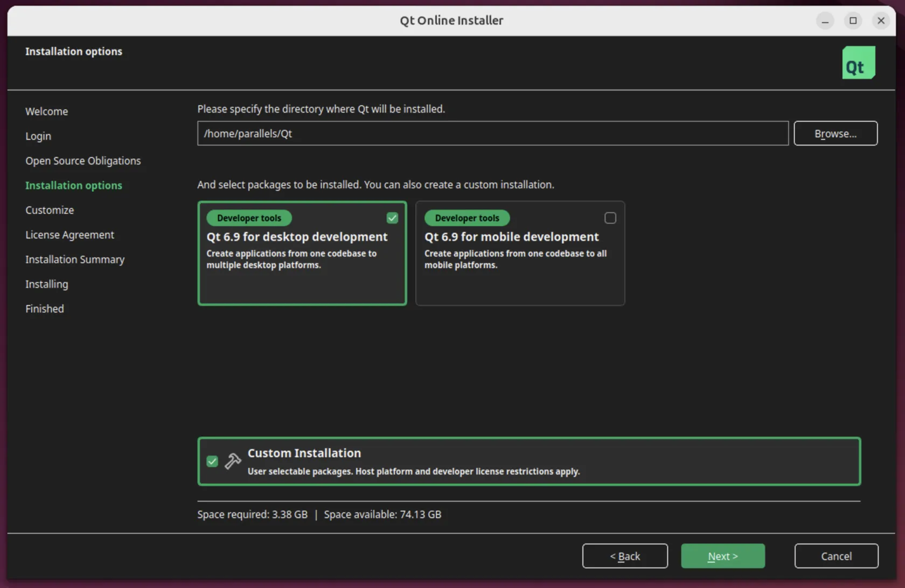This screenshot has width=905, height=588.
Task: Click the installation directory path field
Action: (x=492, y=134)
